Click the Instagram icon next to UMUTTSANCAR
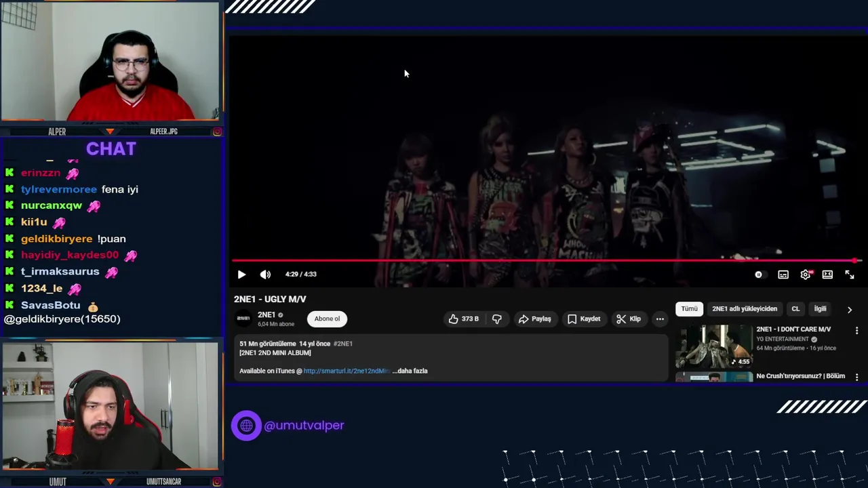This screenshot has height=488, width=868. 217,482
